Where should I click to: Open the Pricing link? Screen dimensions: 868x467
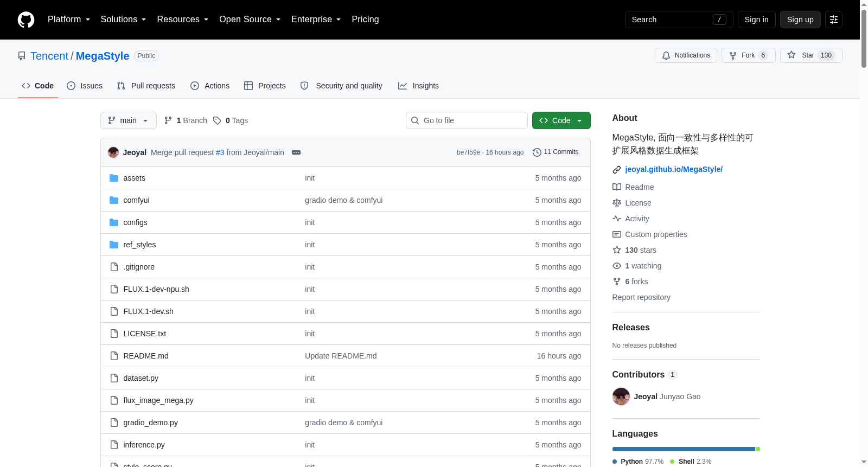(x=365, y=20)
